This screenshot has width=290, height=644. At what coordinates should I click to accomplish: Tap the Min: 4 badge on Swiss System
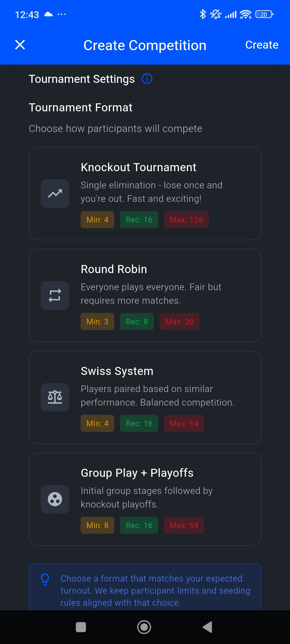tap(97, 423)
